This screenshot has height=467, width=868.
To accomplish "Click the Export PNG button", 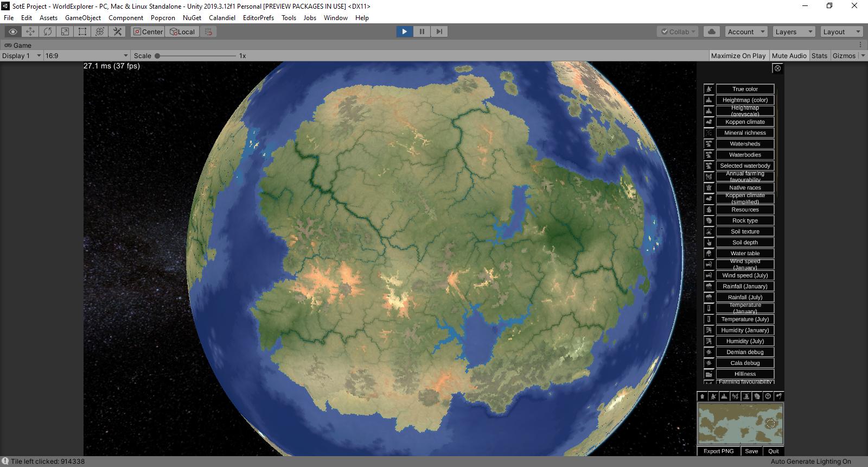I will point(718,451).
